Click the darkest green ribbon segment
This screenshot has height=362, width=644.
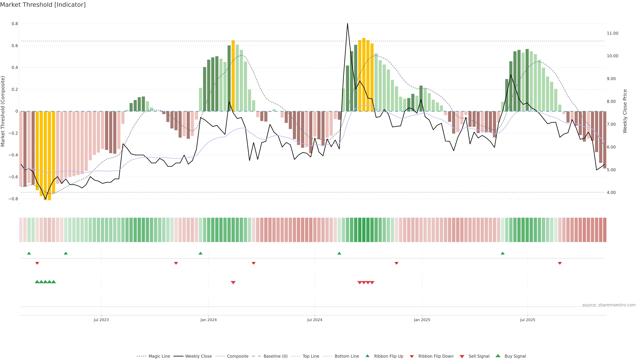coord(364,230)
